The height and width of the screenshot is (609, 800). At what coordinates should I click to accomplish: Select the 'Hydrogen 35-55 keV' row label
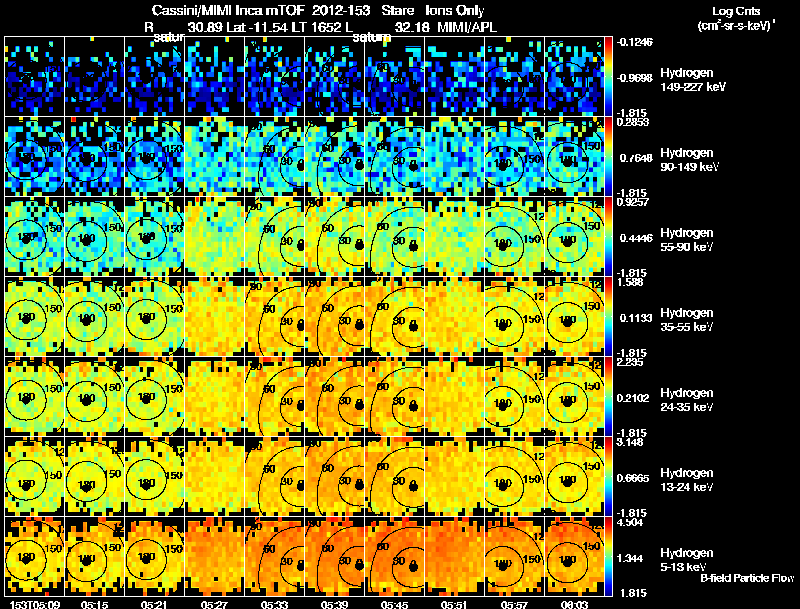click(x=687, y=320)
